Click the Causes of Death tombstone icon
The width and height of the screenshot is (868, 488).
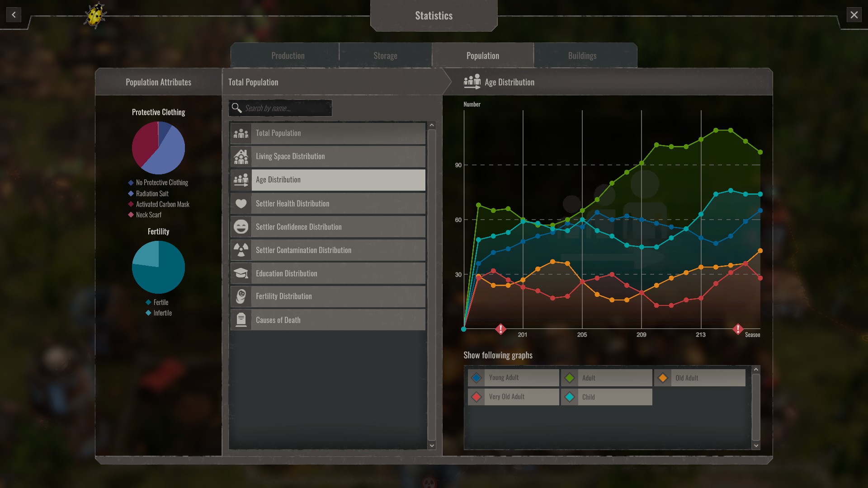pos(241,320)
